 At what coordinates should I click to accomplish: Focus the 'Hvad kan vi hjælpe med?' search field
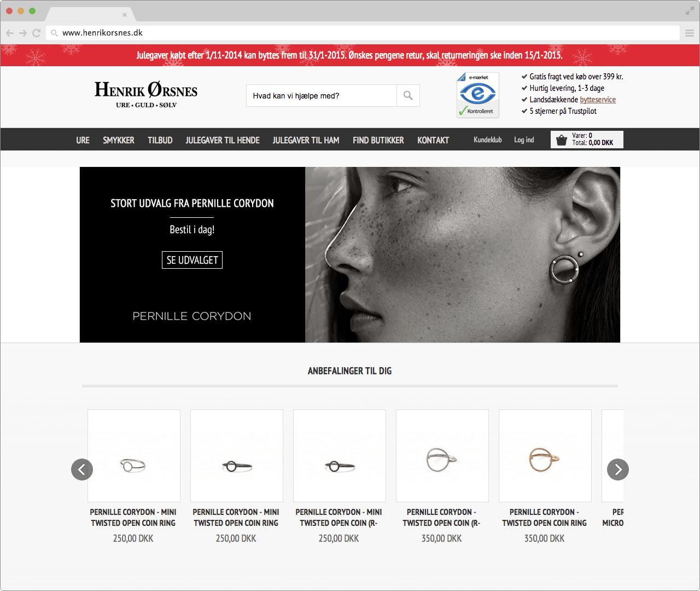(x=322, y=96)
